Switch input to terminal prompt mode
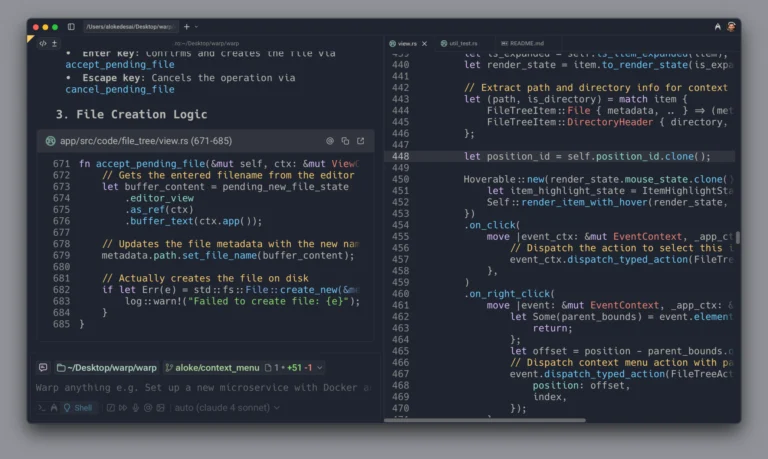This screenshot has height=459, width=768. pos(41,407)
